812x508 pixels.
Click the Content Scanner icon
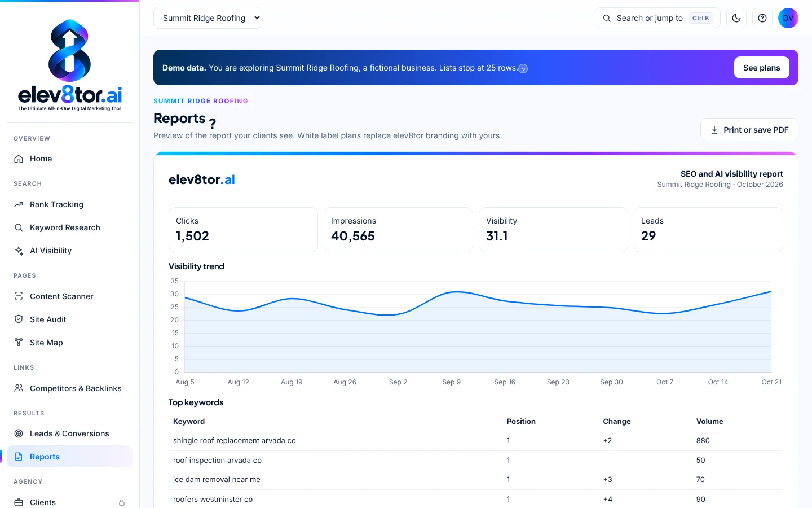pos(19,296)
